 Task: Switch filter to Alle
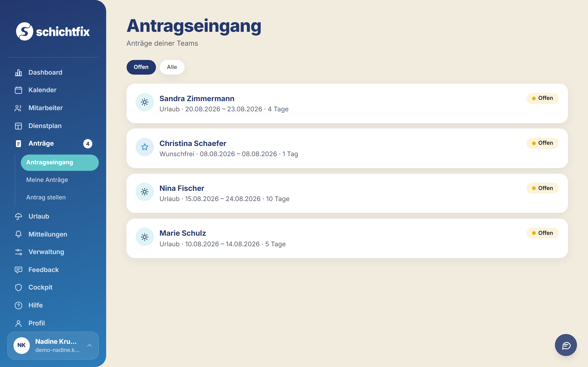[x=172, y=67]
